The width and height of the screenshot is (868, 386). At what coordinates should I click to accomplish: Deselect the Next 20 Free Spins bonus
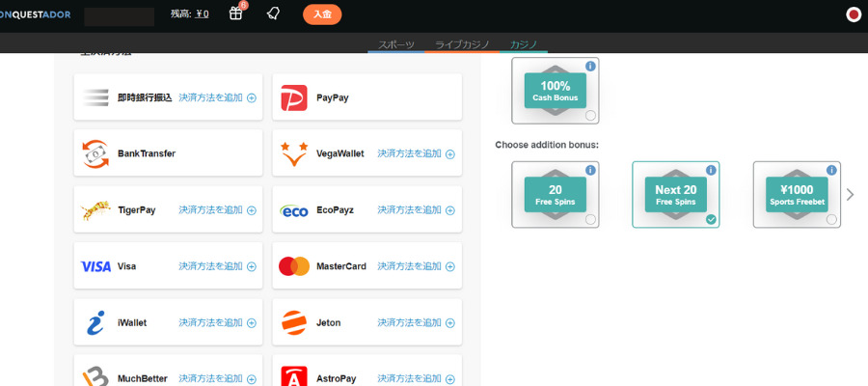(x=711, y=220)
